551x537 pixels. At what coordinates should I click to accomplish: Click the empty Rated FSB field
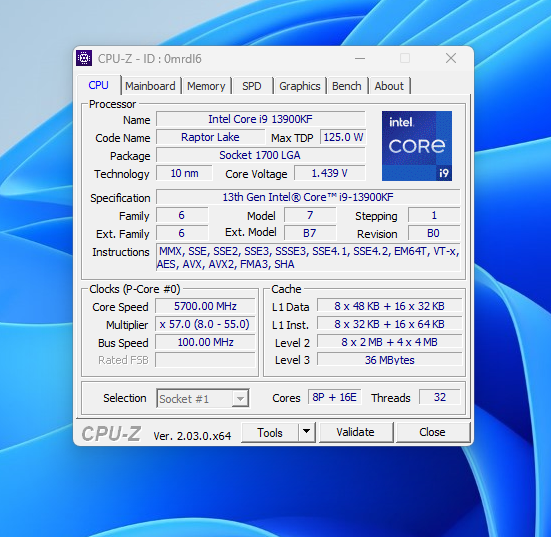tap(205, 360)
